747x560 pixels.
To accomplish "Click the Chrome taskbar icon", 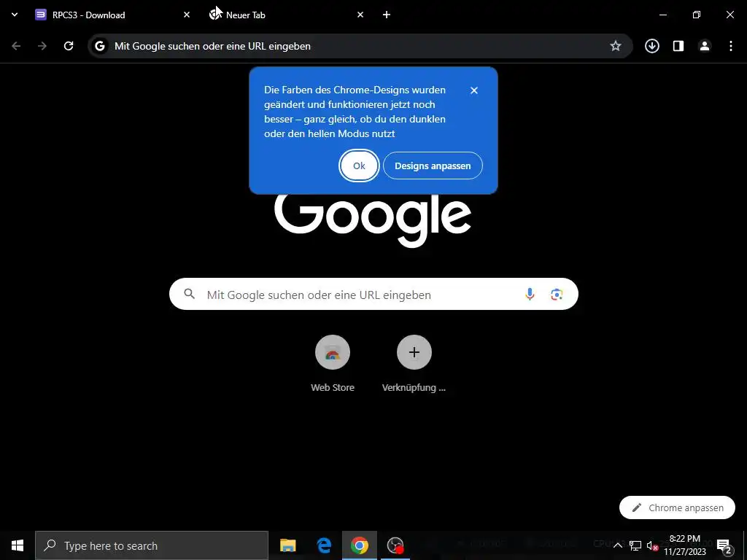I will pyautogui.click(x=359, y=545).
